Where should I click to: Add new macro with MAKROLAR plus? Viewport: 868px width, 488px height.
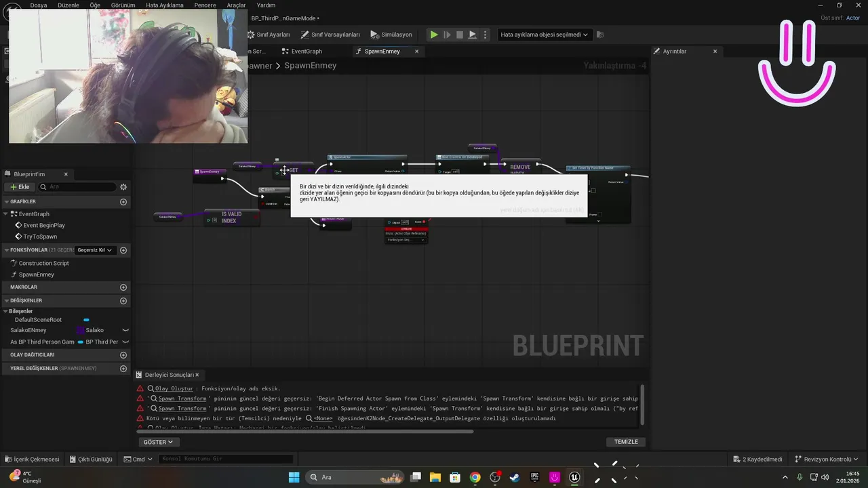pos(123,287)
